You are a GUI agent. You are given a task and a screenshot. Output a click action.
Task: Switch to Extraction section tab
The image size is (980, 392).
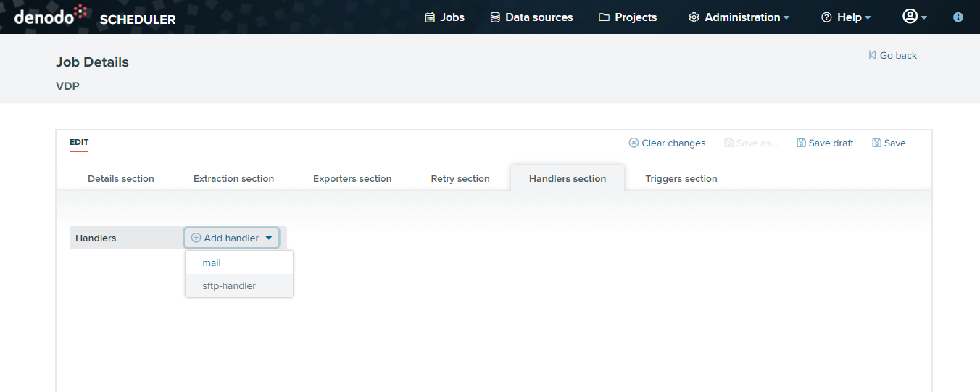[233, 178]
